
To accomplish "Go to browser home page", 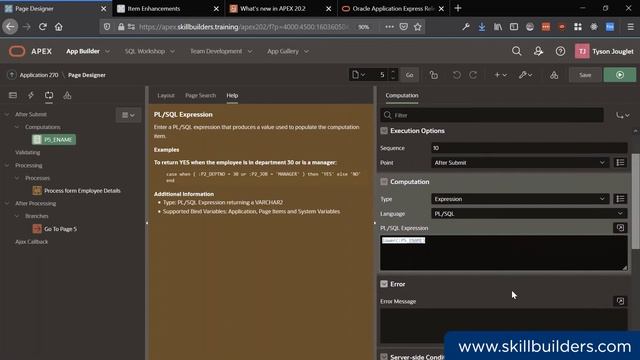I will 59,27.
